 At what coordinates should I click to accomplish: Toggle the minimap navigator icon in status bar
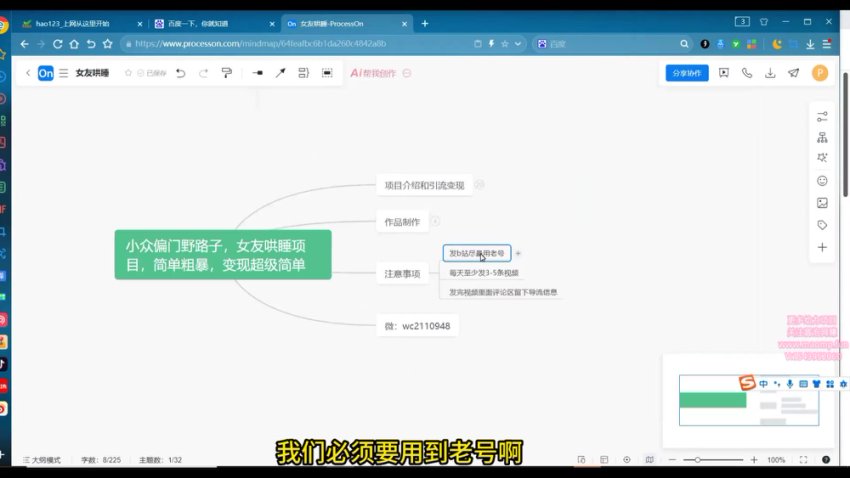coord(650,460)
